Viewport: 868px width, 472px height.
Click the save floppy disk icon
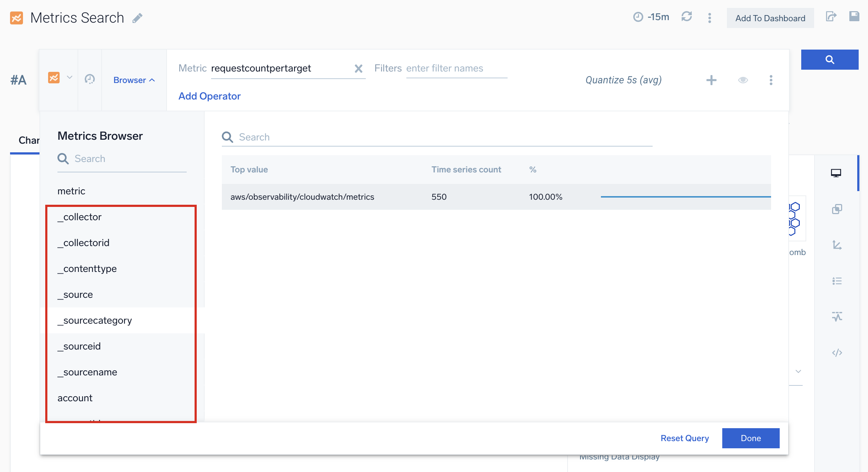pyautogui.click(x=854, y=17)
